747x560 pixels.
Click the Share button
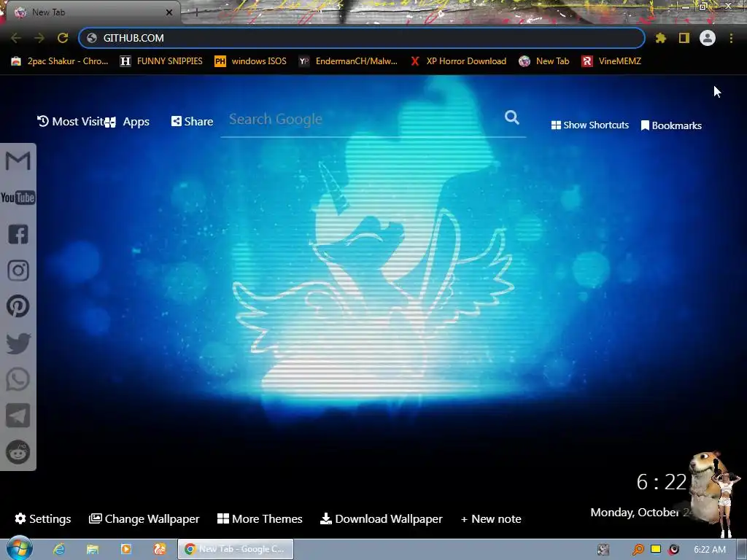click(192, 122)
